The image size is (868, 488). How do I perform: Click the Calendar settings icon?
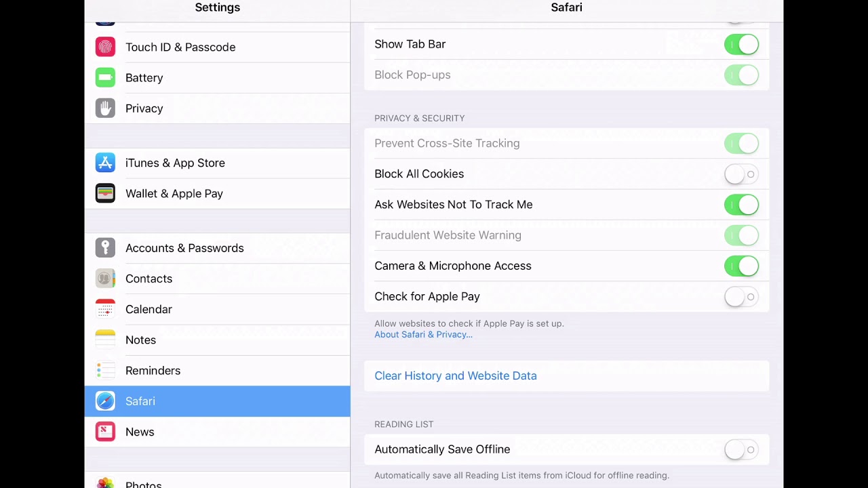pyautogui.click(x=105, y=309)
